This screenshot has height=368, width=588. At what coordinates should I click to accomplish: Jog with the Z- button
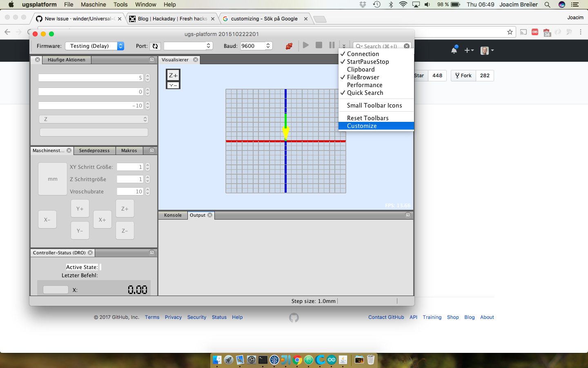125,231
